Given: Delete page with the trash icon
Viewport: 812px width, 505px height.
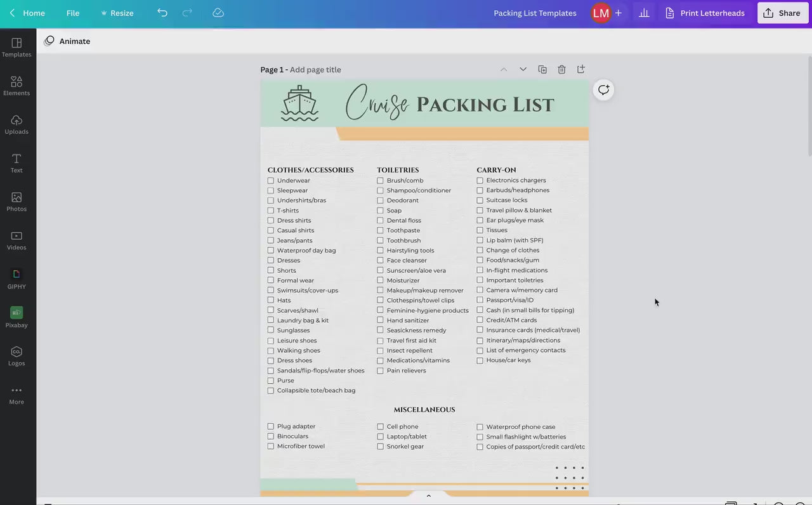Looking at the screenshot, I should click(x=561, y=69).
